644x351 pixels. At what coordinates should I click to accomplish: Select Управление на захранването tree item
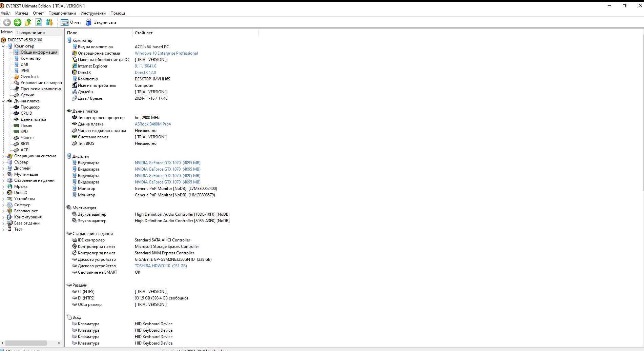tap(41, 83)
